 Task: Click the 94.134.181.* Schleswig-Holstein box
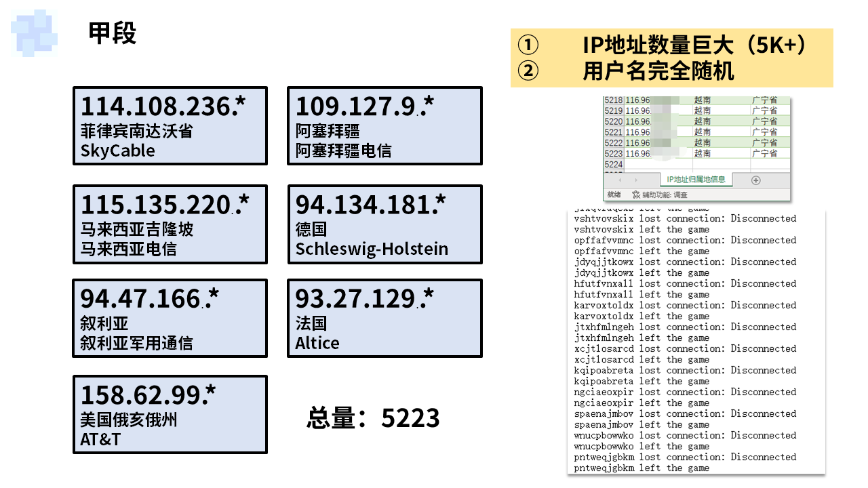tap(384, 224)
